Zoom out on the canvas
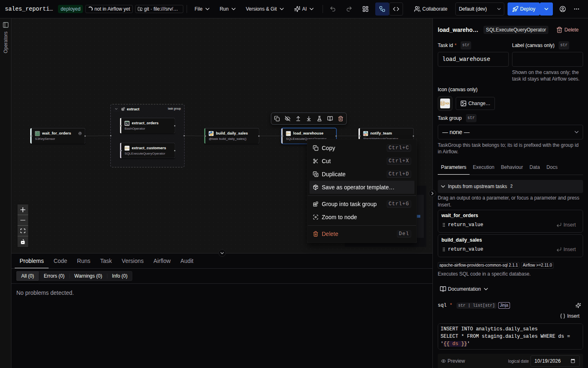The height and width of the screenshot is (368, 588). [23, 220]
